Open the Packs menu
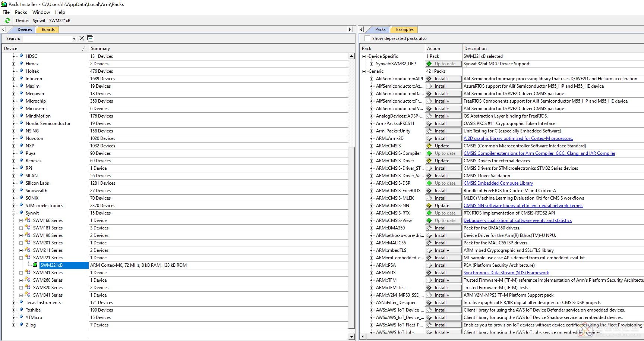Image resolution: width=644 pixels, height=341 pixels. pos(21,12)
